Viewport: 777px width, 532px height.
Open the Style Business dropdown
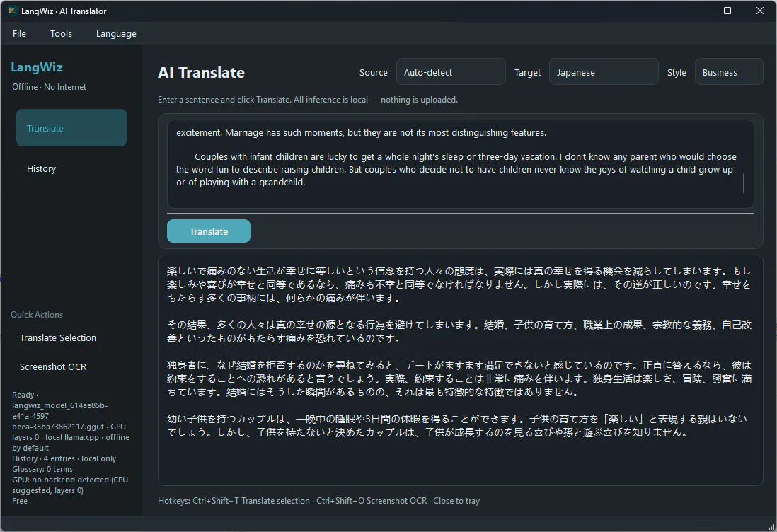(728, 72)
